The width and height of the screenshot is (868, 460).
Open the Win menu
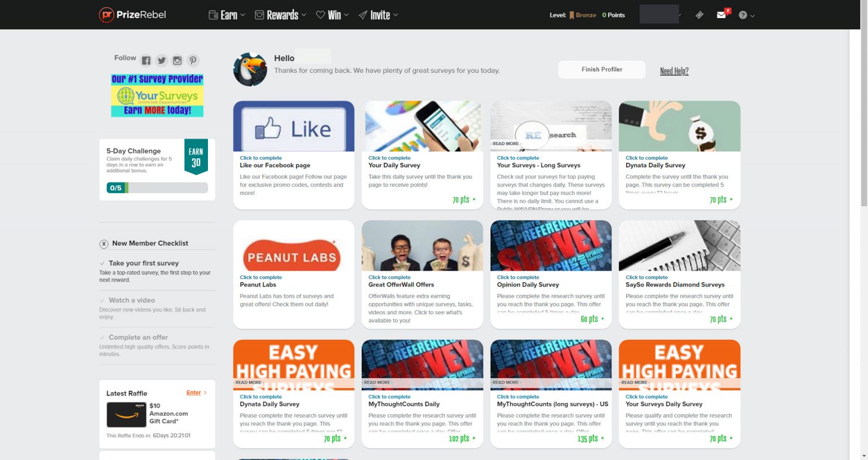(x=332, y=15)
